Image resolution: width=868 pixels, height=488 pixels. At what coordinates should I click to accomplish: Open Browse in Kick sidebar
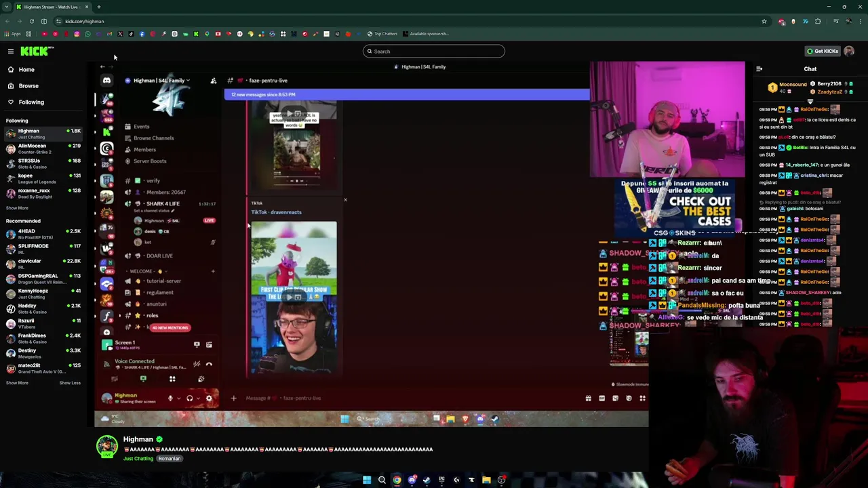[28, 85]
